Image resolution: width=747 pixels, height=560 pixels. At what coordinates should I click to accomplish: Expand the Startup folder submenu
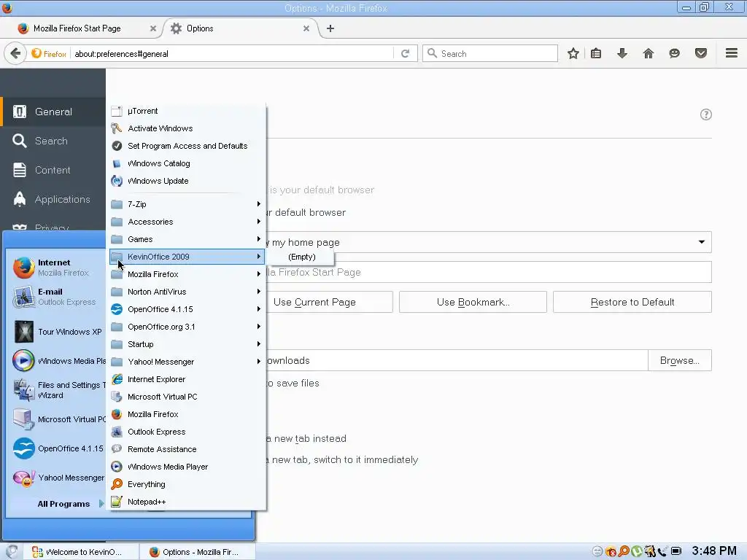pyautogui.click(x=187, y=344)
